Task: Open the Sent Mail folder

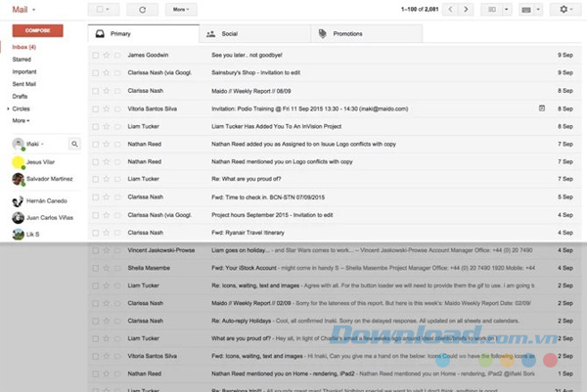Action: click(24, 84)
